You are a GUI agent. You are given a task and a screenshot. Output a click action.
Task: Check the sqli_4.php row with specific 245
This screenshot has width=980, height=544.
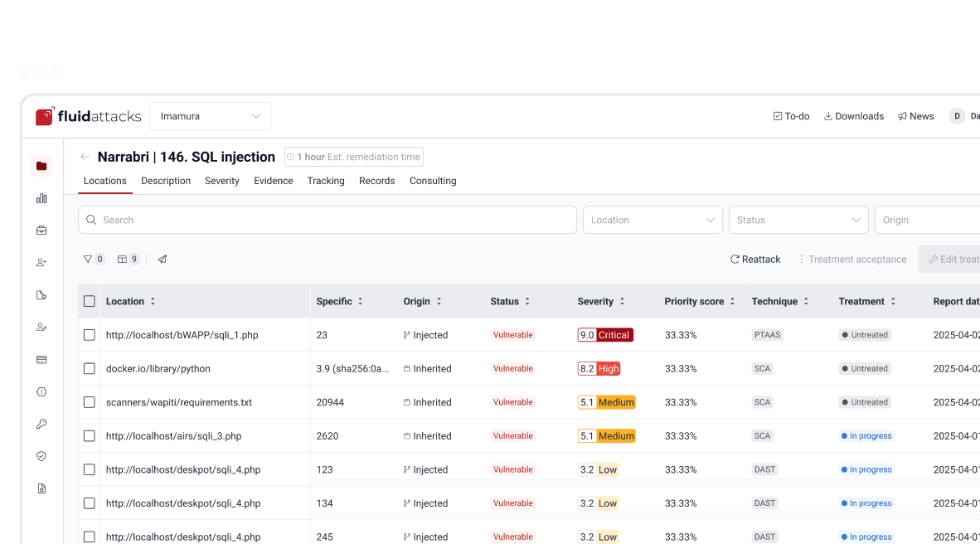[90, 537]
